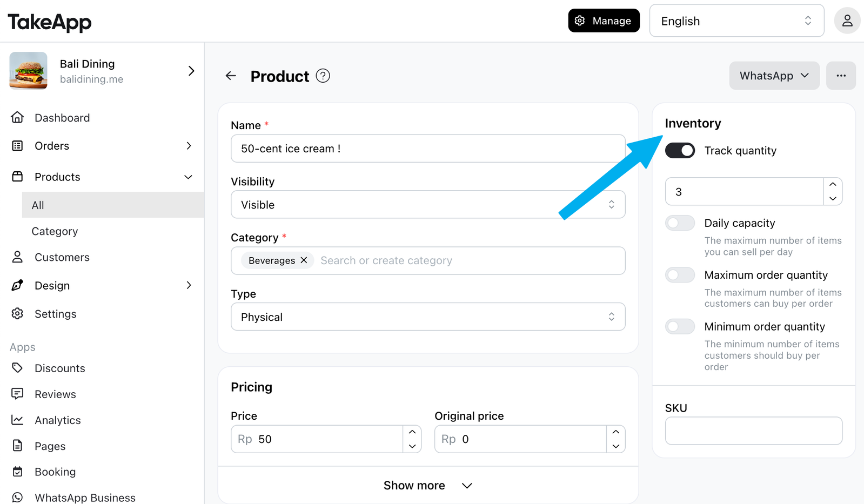Open the Analytics chart icon
Screen dimensions: 864x504
(x=17, y=420)
